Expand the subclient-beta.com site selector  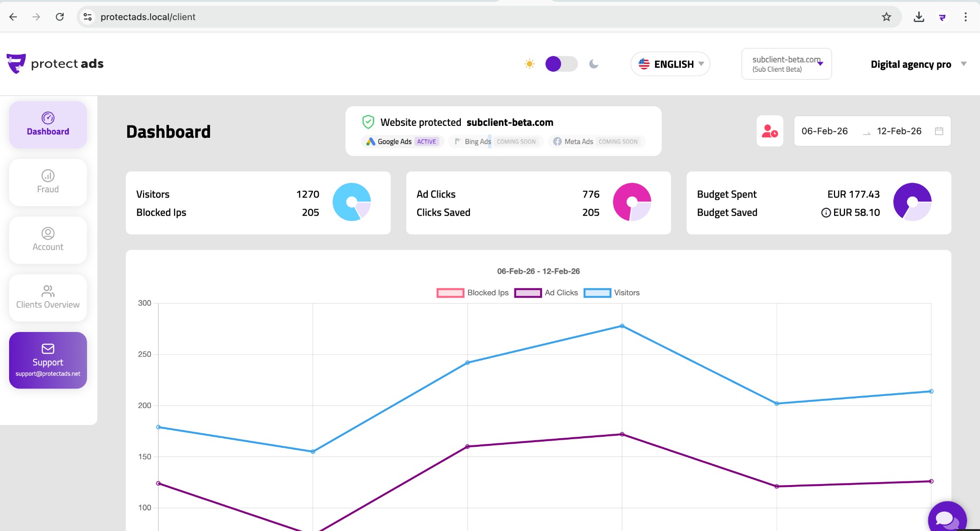[786, 64]
